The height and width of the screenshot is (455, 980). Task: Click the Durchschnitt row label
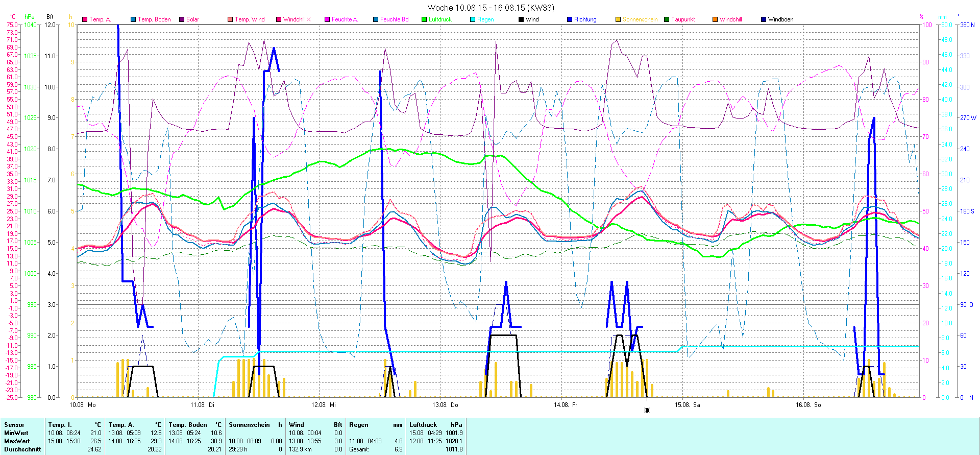coord(22,449)
